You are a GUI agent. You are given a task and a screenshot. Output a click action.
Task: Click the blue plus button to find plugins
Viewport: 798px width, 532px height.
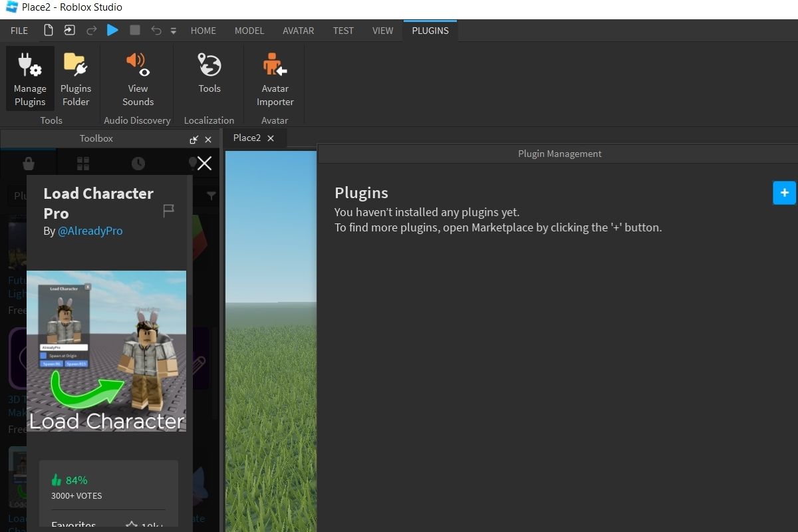click(784, 193)
